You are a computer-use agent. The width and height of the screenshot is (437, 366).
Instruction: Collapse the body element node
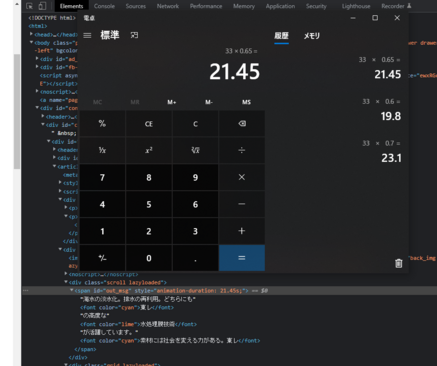pos(31,42)
